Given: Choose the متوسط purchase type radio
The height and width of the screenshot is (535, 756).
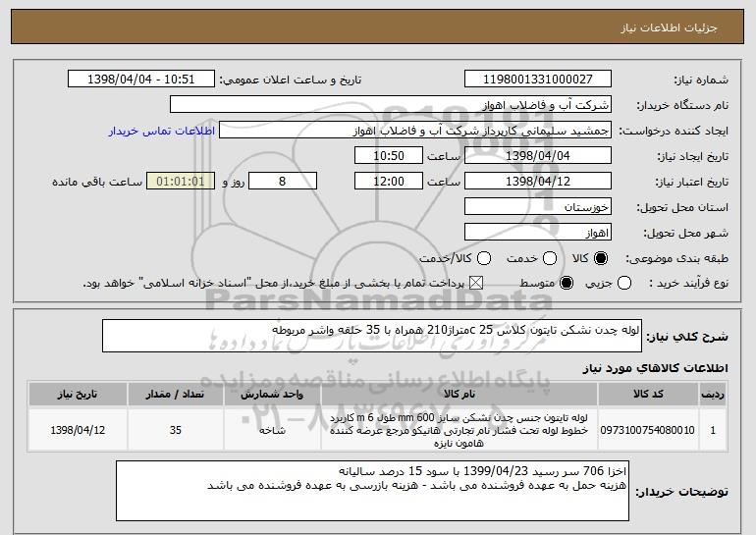Looking at the screenshot, I should pyautogui.click(x=567, y=283).
